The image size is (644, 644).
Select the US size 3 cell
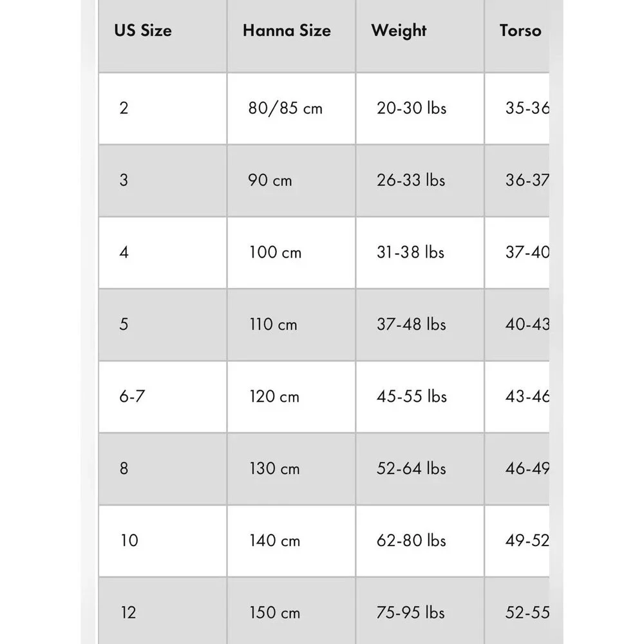[163, 180]
